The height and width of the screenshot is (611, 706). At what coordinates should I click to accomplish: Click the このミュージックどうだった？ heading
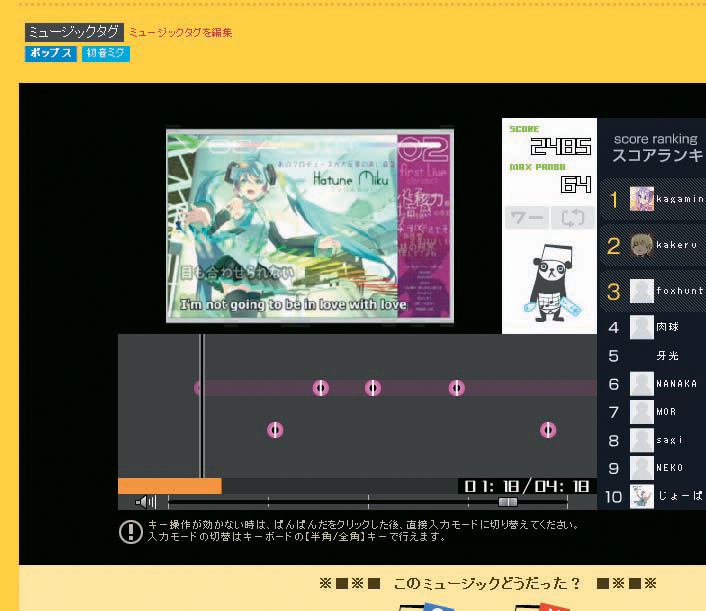click(487, 584)
